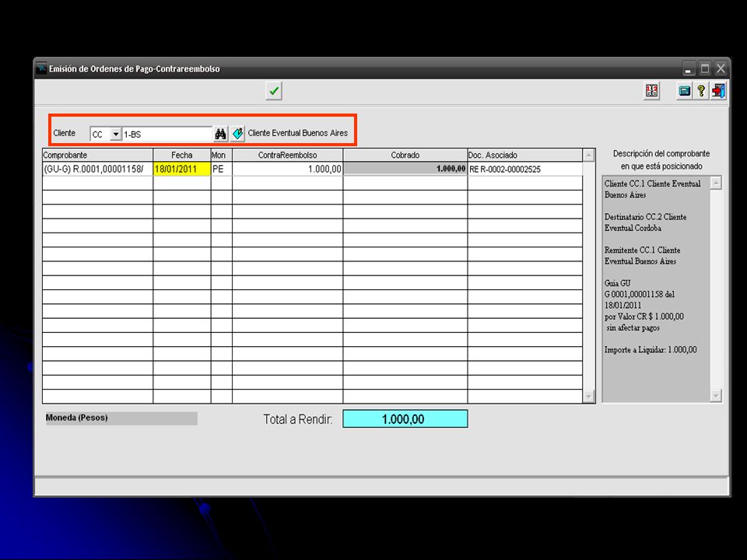Click the Cliente Eventual Buenos Aires label
Viewport: 747px width, 560px height.
coord(298,133)
